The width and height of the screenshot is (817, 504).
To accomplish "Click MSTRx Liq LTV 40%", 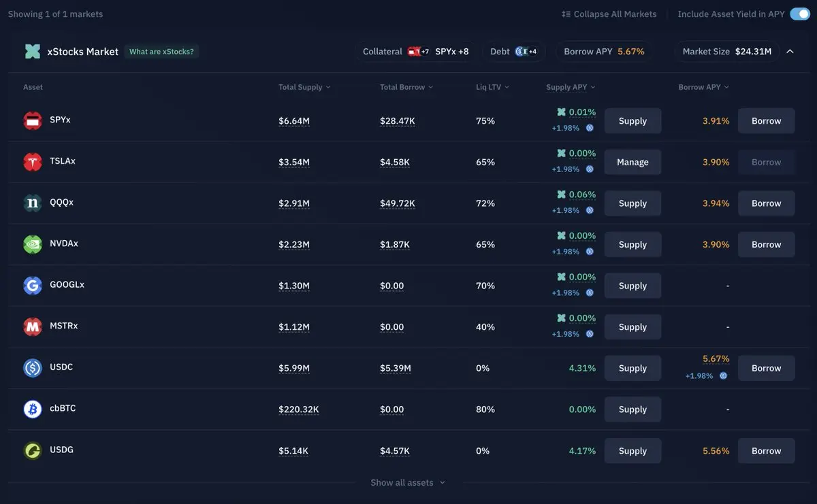I will point(485,327).
